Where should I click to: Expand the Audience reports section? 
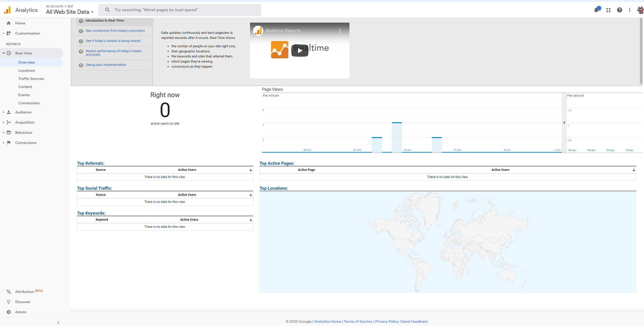tap(23, 112)
